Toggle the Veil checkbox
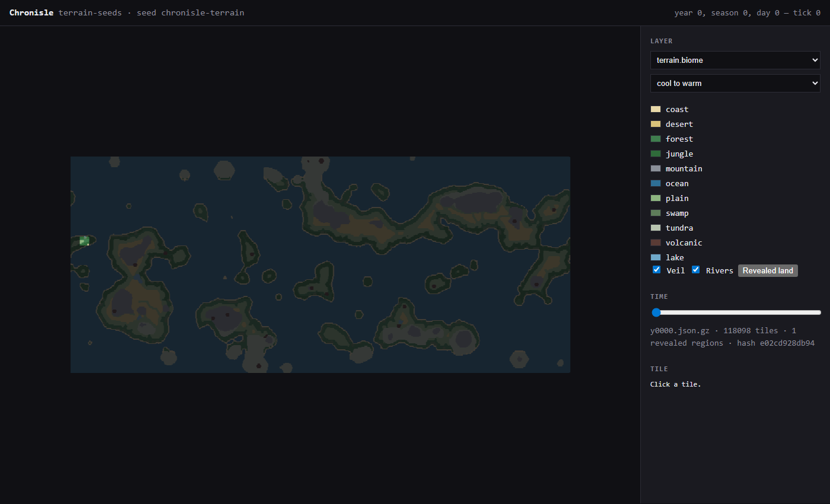The image size is (830, 504). coord(657,270)
